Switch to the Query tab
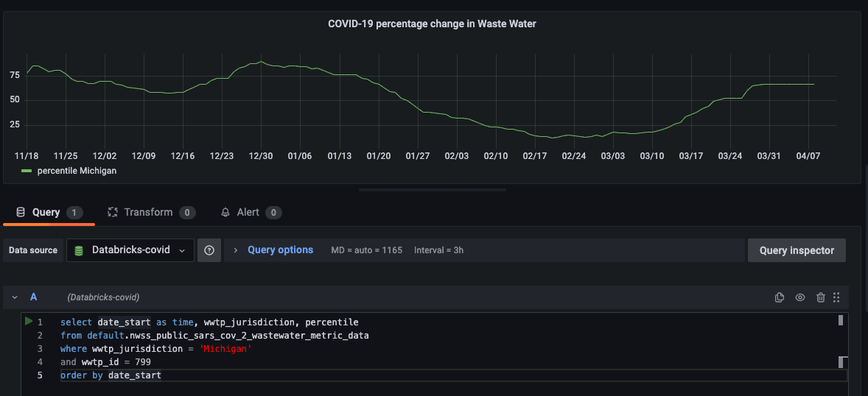The height and width of the screenshot is (396, 868). [x=46, y=212]
